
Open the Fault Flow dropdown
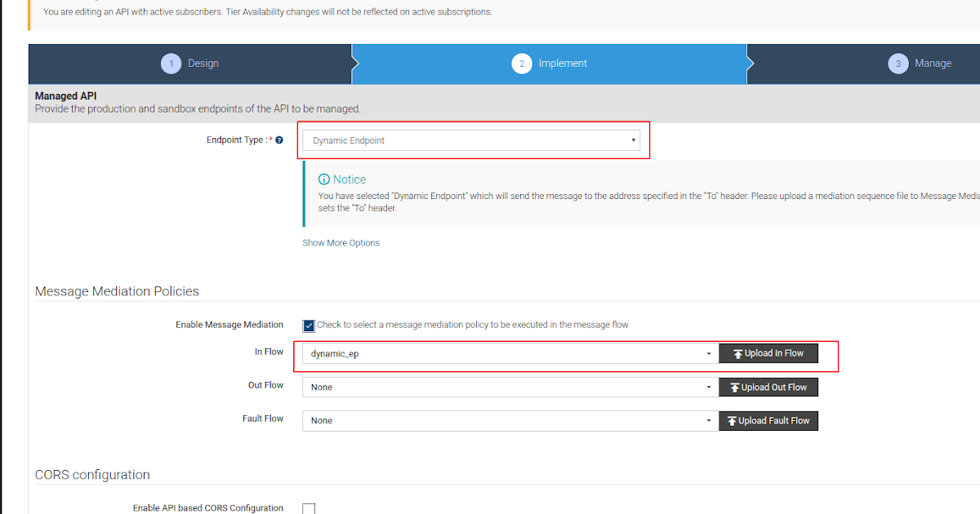(x=708, y=420)
